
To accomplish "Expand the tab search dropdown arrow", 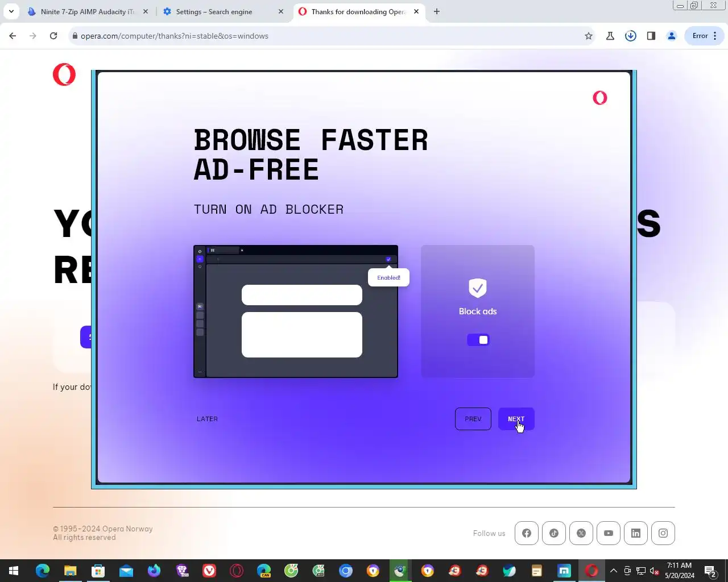I will tap(11, 11).
